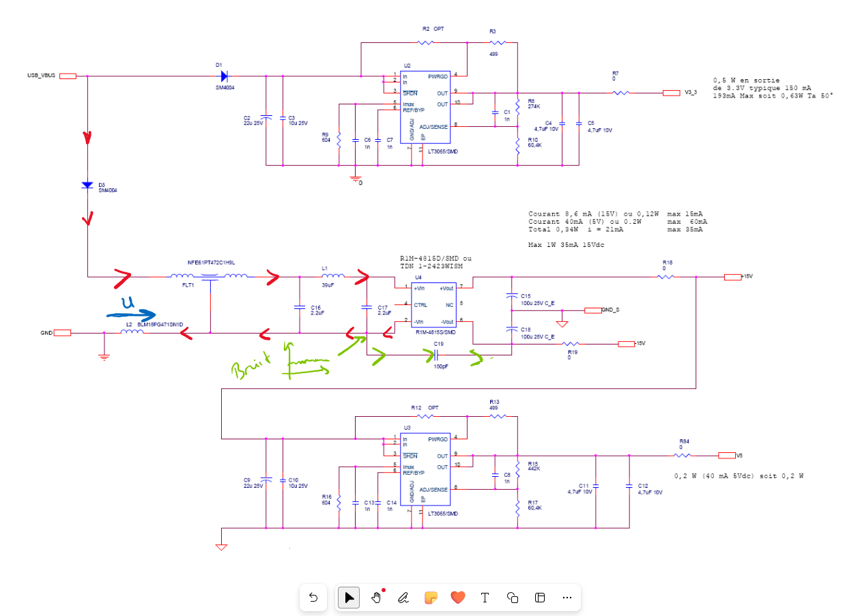Switch to the hand pan tool
This screenshot has width=858, height=616.
click(x=376, y=598)
